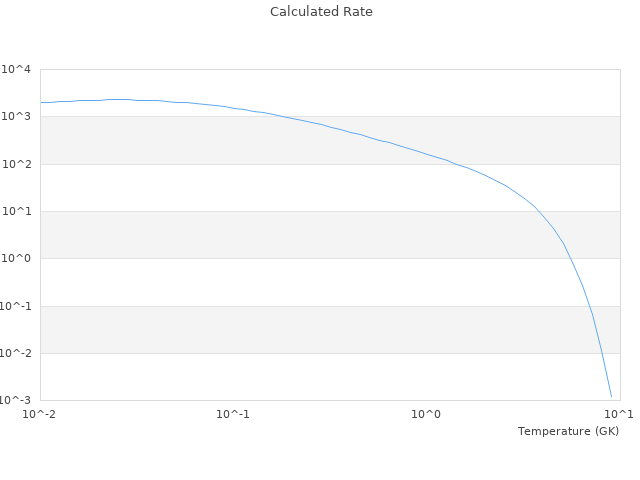
Task: Click the bottom end of the blue curve
Action: point(611,397)
